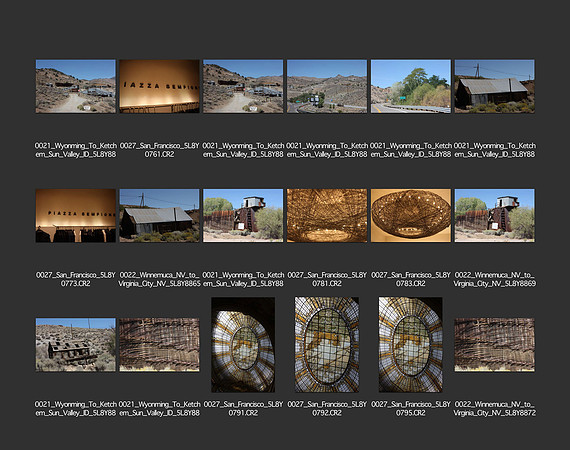This screenshot has width=570, height=450.
Task: Open the curving highway with green signs thumbnail
Action: [327, 86]
